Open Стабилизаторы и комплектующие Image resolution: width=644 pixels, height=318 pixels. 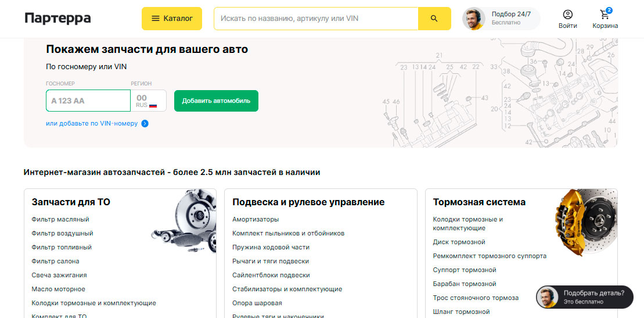pyautogui.click(x=287, y=289)
